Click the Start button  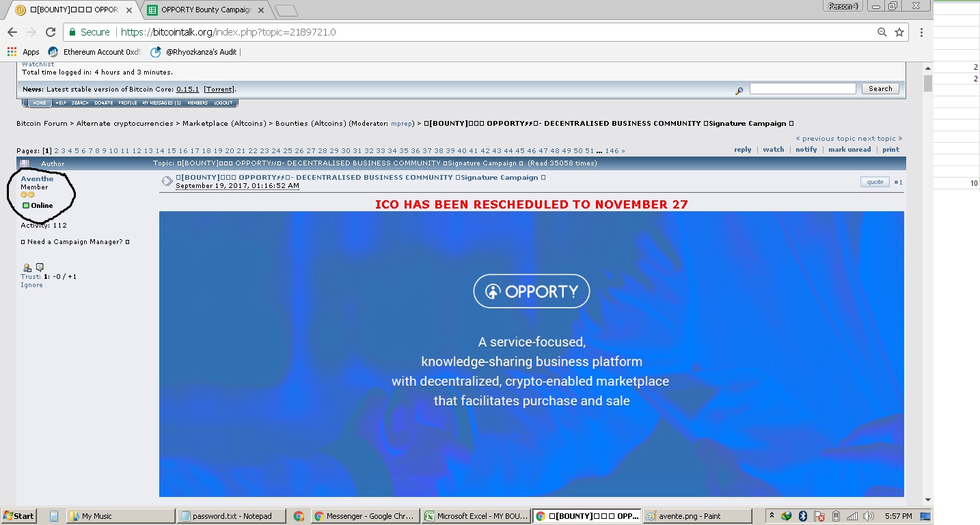19,516
